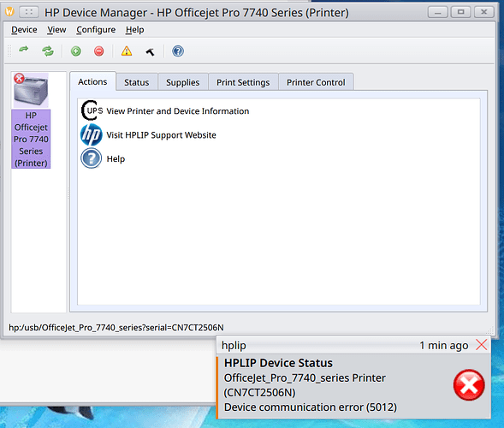Switch to the Printer Control tab
Image resolution: width=504 pixels, height=428 pixels.
pyautogui.click(x=316, y=82)
